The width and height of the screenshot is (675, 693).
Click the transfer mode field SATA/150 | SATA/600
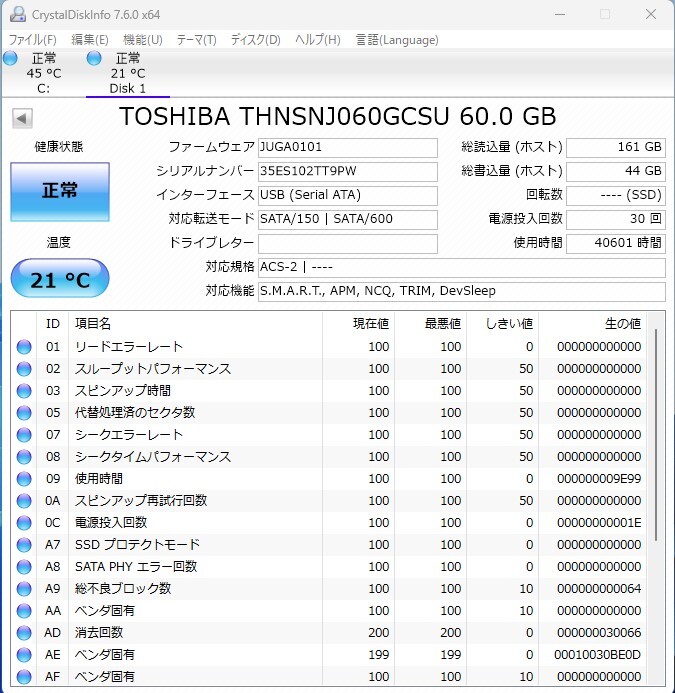pos(347,219)
